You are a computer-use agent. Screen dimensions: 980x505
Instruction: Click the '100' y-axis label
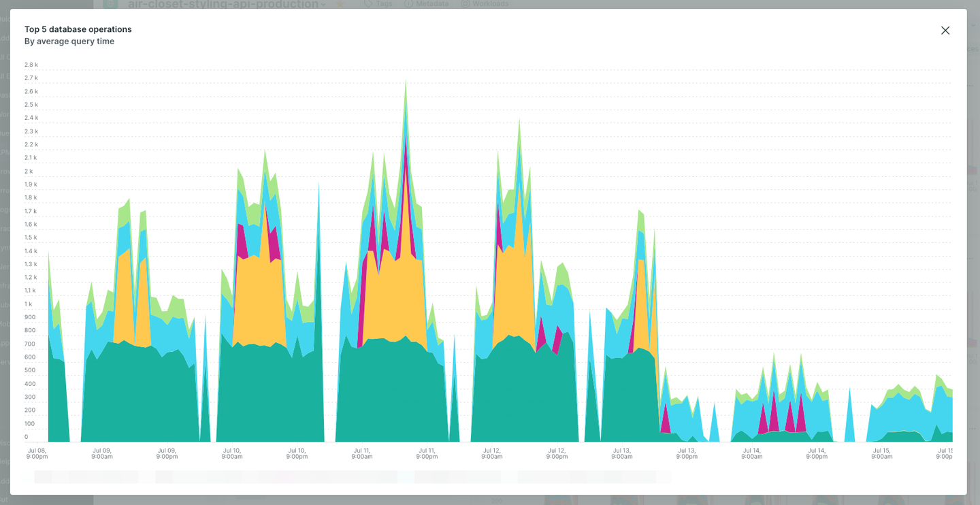[x=30, y=423]
